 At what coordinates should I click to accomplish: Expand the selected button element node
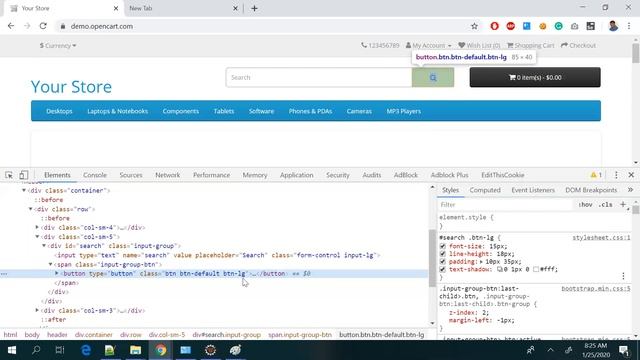click(57, 273)
